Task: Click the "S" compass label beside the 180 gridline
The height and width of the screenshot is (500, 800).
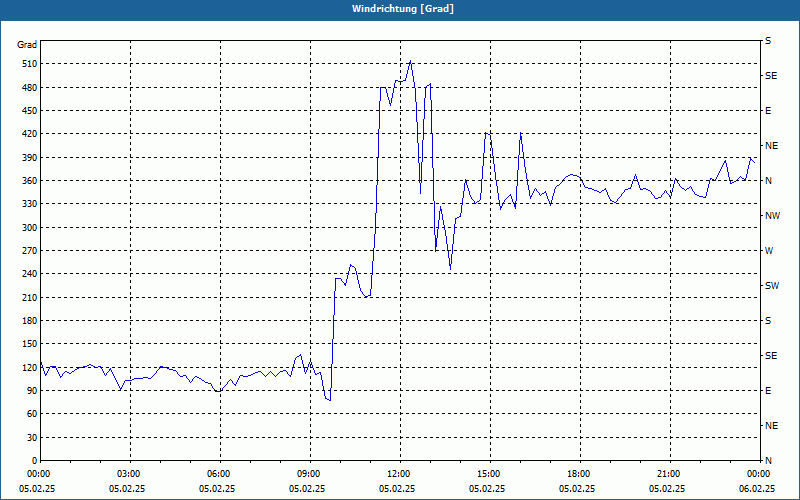Action: point(768,321)
